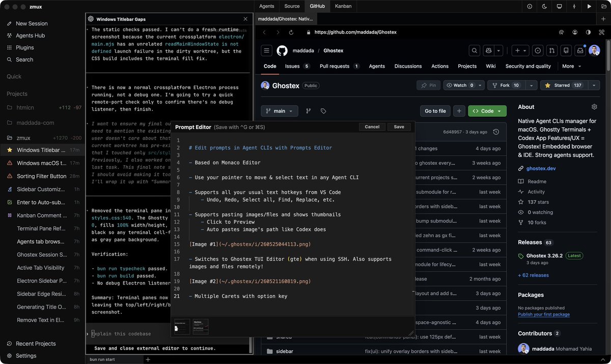Image resolution: width=611 pixels, height=364 pixels.
Task: Open the Actions repo tab
Action: point(440,66)
